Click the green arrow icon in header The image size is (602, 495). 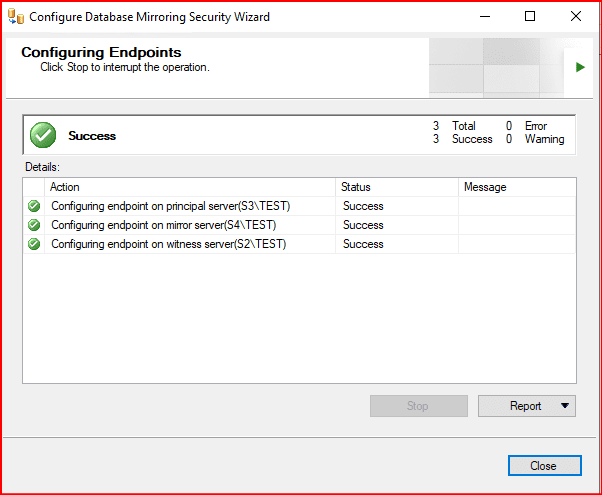tap(579, 67)
